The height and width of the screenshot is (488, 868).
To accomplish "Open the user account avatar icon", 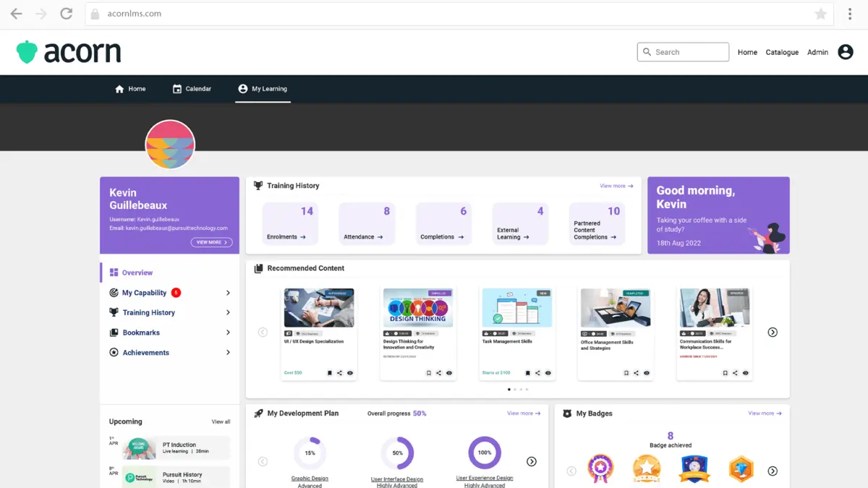I will (846, 52).
